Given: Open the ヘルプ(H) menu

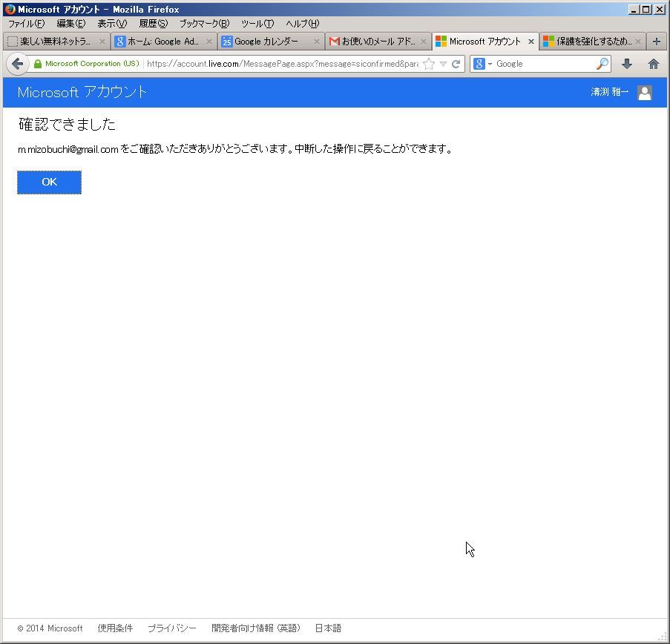Looking at the screenshot, I should click(303, 24).
